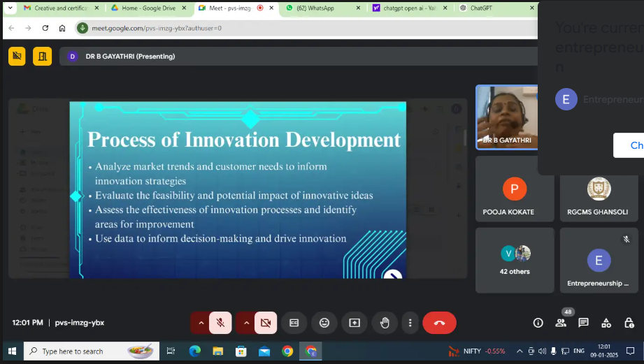Click the Present now screen share icon
Viewport: 644px width, 364px height.
click(x=355, y=323)
